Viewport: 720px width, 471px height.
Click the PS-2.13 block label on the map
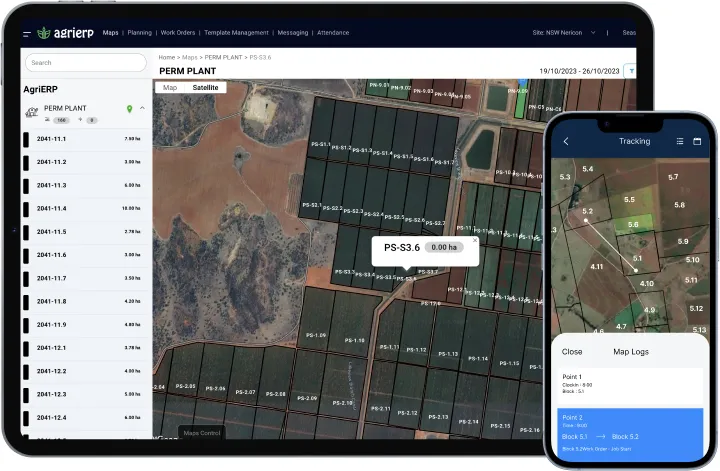click(x=438, y=417)
